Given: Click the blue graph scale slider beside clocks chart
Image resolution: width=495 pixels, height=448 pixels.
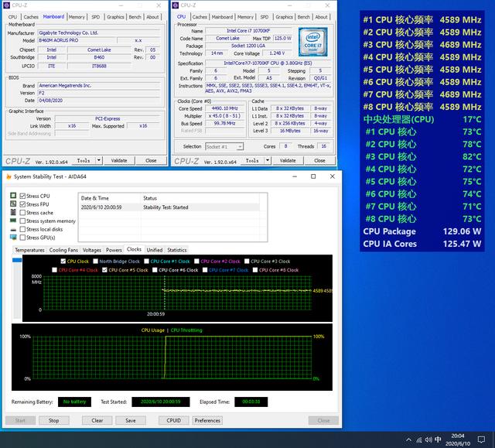Looking at the screenshot, I should pos(17,260).
